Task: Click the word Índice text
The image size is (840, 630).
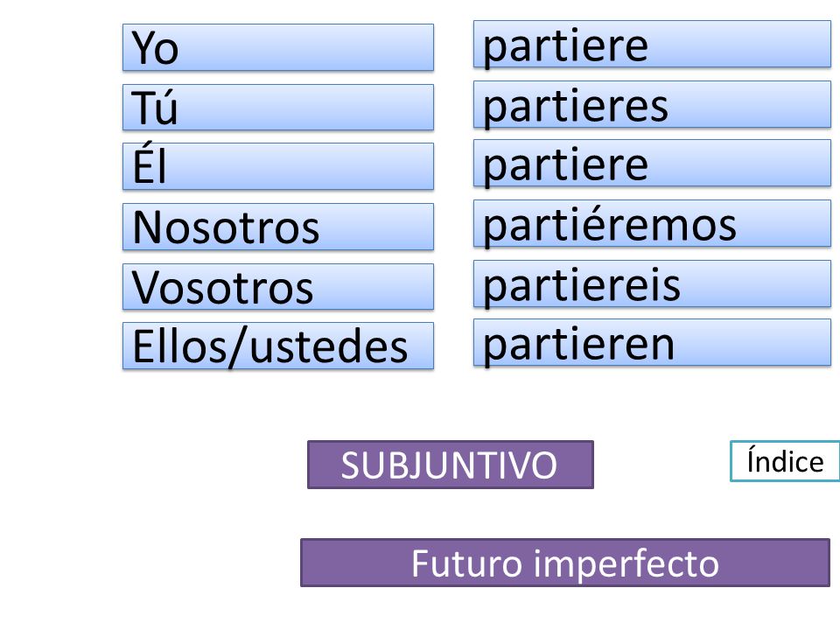Action: click(x=786, y=460)
